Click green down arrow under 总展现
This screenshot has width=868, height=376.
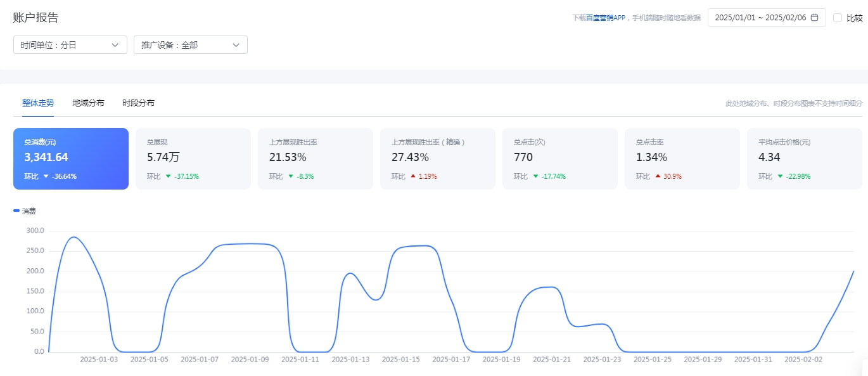pos(169,176)
